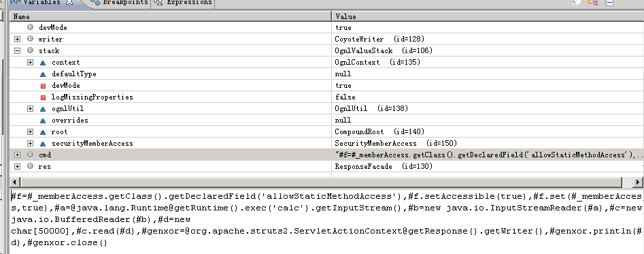Click the OgnlContext (id=135) value

(377, 62)
